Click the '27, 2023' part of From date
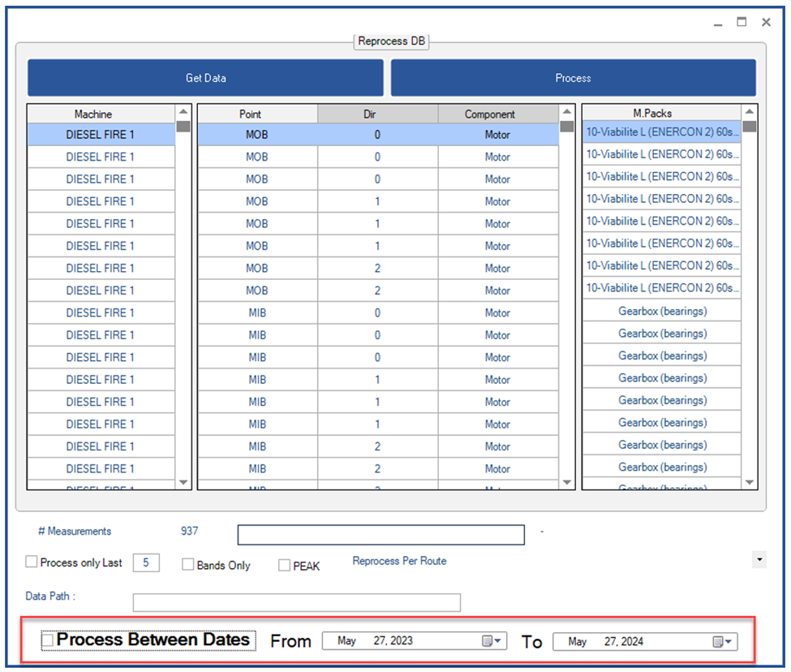The width and height of the screenshot is (791, 672). [393, 640]
